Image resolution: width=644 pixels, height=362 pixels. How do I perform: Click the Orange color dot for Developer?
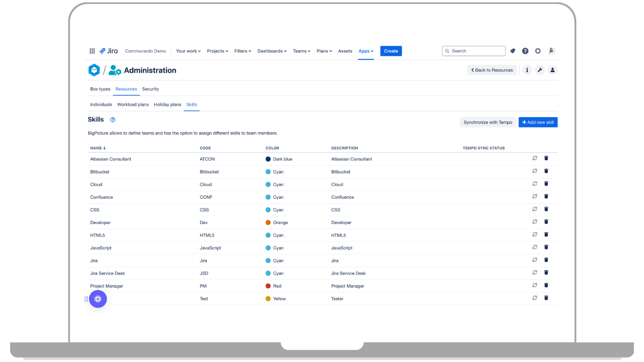268,222
